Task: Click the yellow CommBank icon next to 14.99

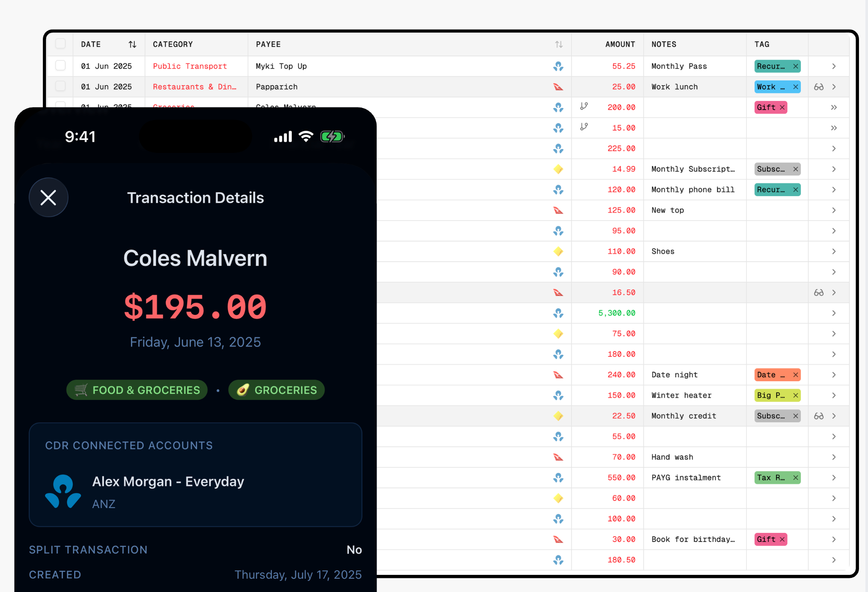Action: click(559, 169)
